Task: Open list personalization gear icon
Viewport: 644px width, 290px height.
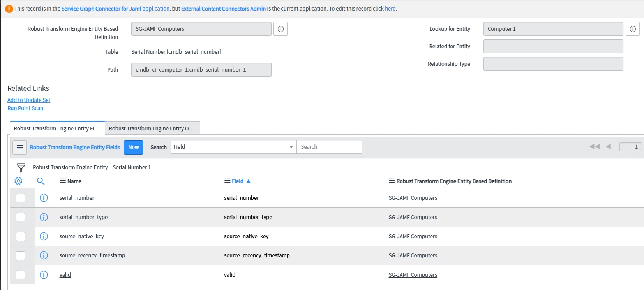Action: (18, 181)
